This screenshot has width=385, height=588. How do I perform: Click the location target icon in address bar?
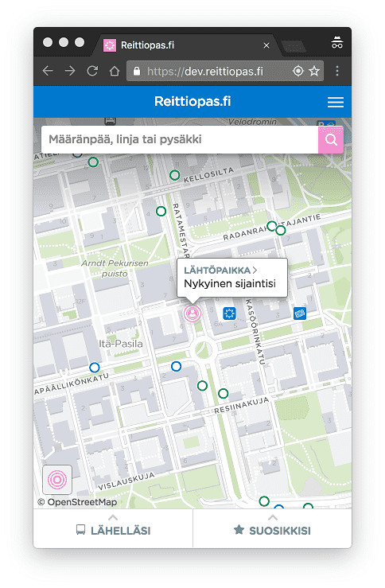[298, 71]
